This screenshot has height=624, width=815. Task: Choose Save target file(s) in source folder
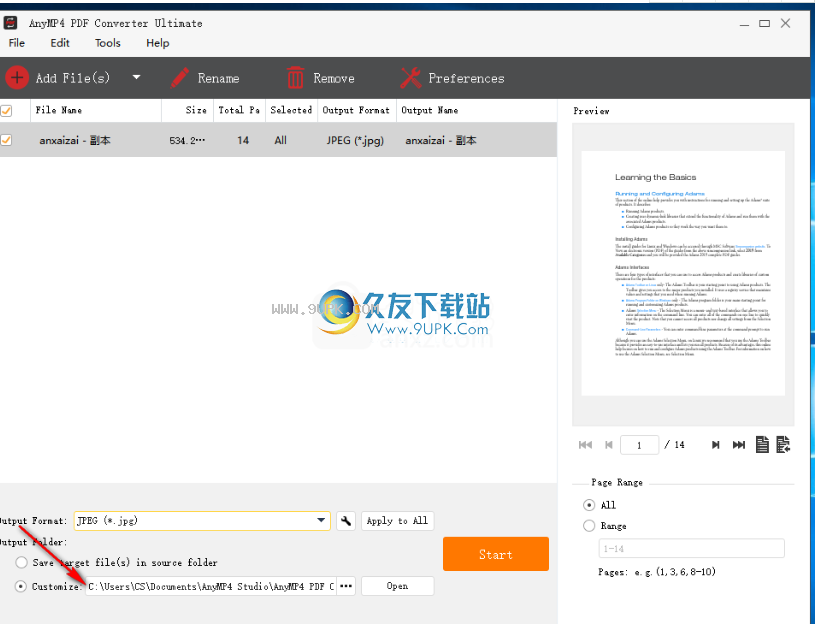(21, 562)
